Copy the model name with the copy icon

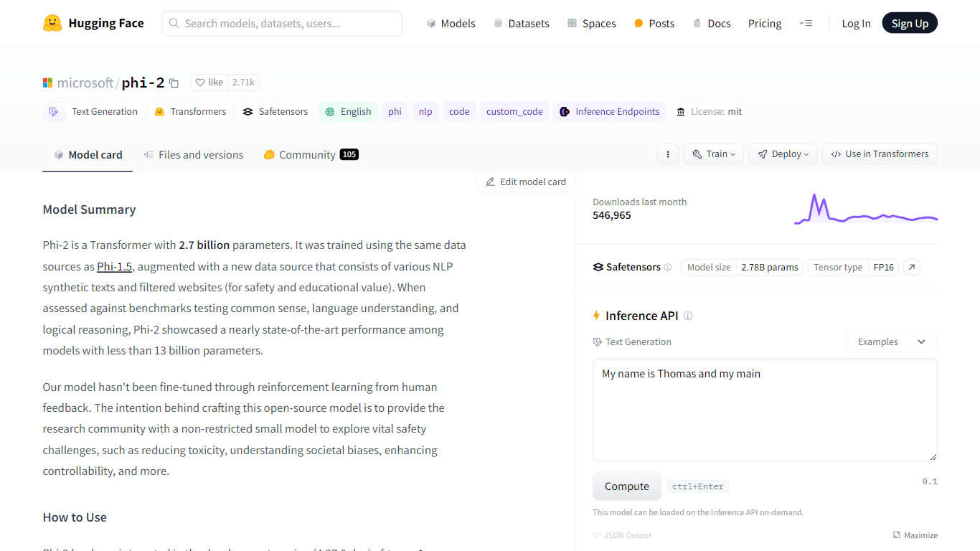click(x=174, y=83)
